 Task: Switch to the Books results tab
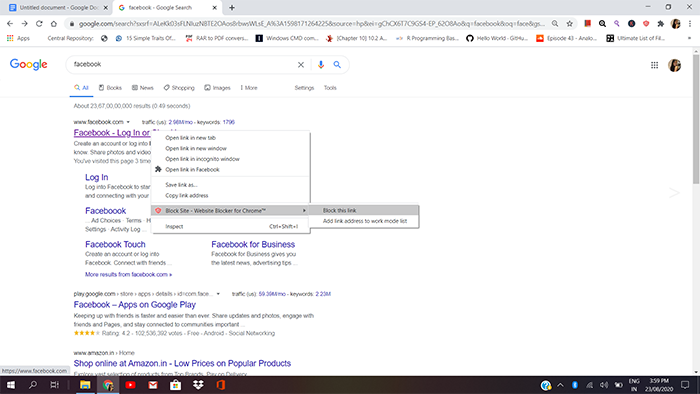click(x=110, y=88)
